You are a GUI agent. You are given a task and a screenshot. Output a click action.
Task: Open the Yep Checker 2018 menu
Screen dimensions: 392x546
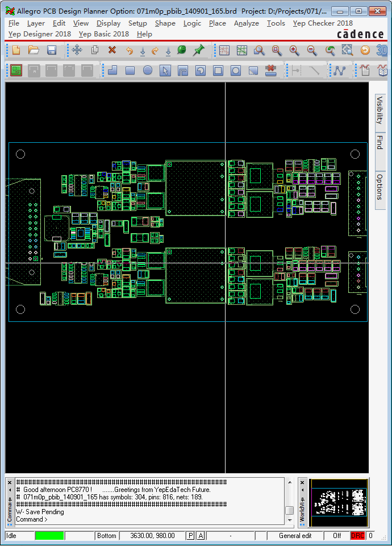pos(323,23)
